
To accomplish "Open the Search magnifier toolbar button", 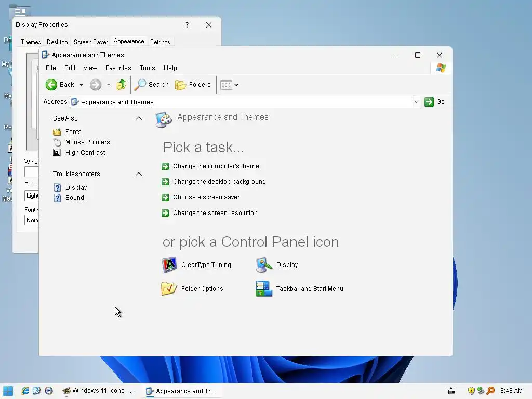I will click(x=151, y=85).
